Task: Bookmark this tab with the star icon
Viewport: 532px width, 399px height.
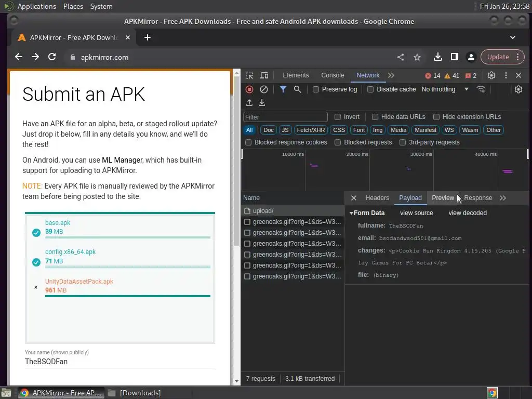Action: pyautogui.click(x=417, y=57)
